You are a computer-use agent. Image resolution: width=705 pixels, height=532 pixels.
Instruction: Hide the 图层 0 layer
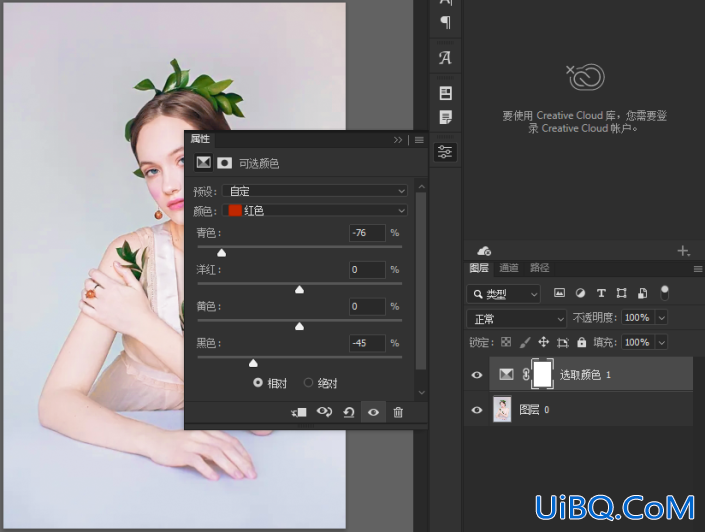(477, 410)
